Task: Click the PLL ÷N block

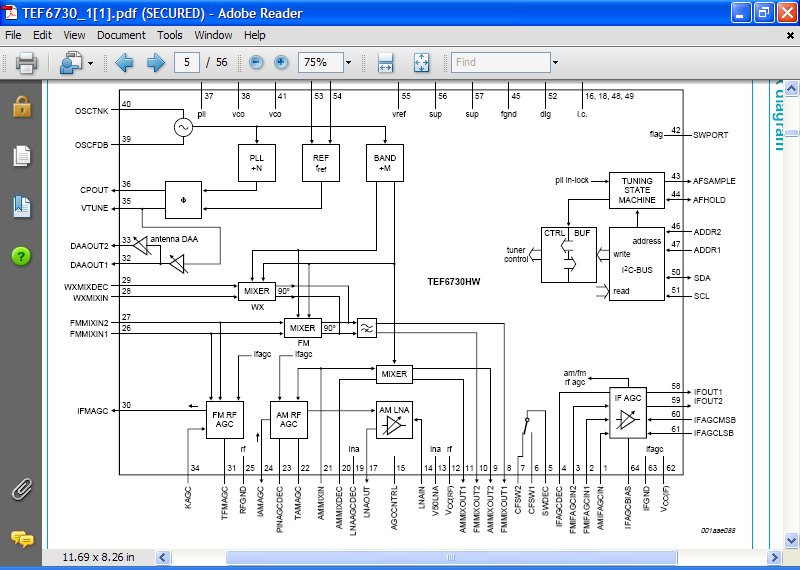Action: coord(257,163)
